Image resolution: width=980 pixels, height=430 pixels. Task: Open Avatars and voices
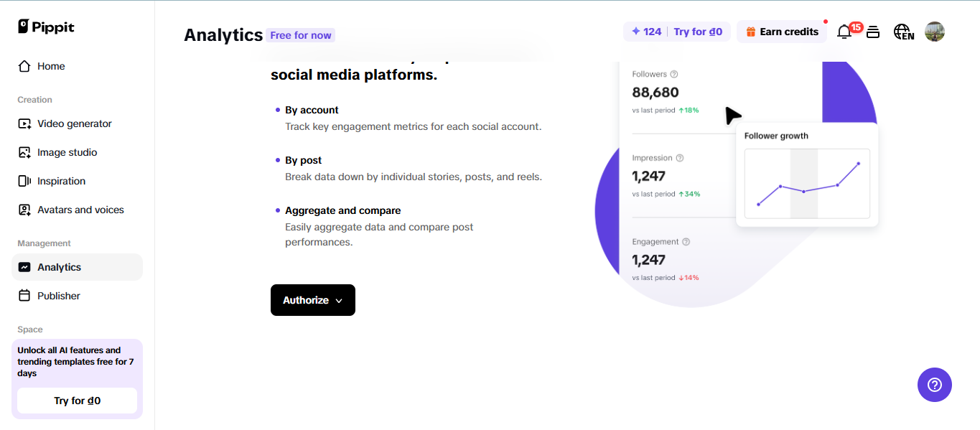coord(80,209)
